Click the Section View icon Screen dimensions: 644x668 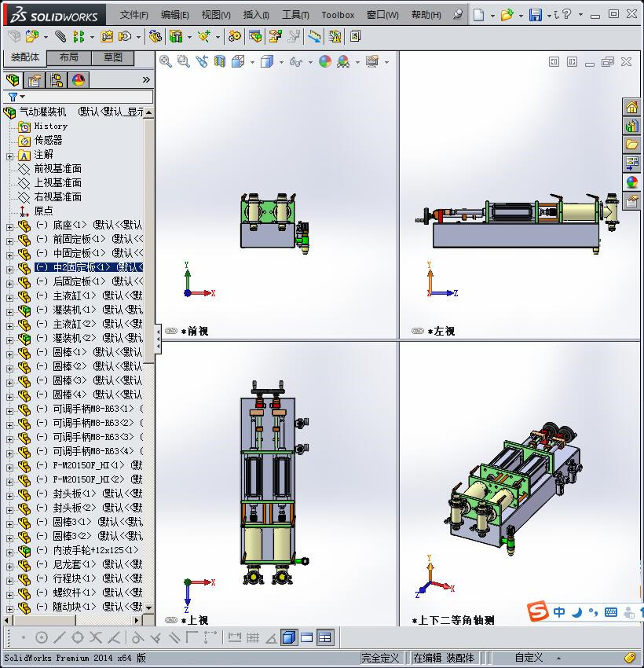click(x=220, y=62)
